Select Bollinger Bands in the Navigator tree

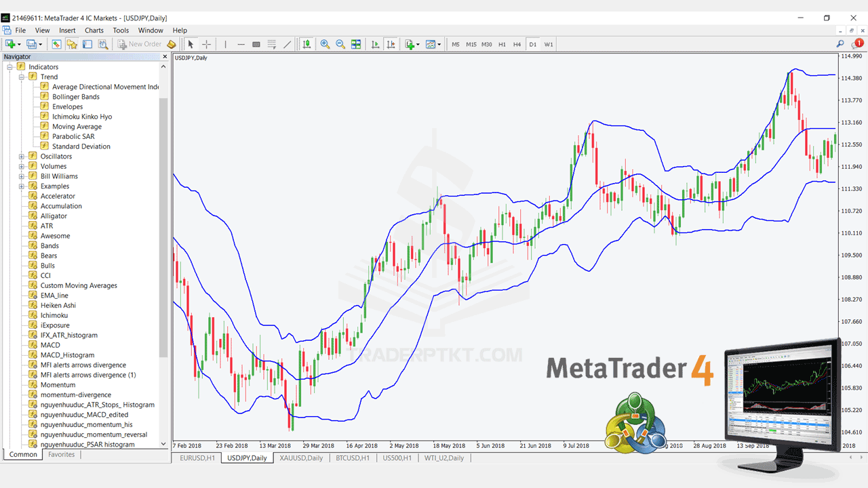tap(76, 97)
